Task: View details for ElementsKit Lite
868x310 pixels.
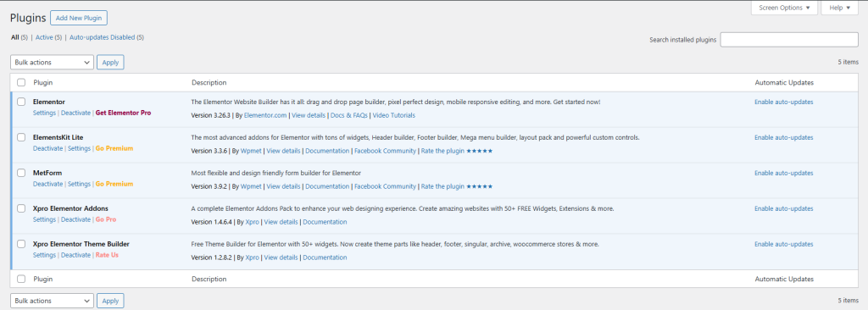Action: 283,151
